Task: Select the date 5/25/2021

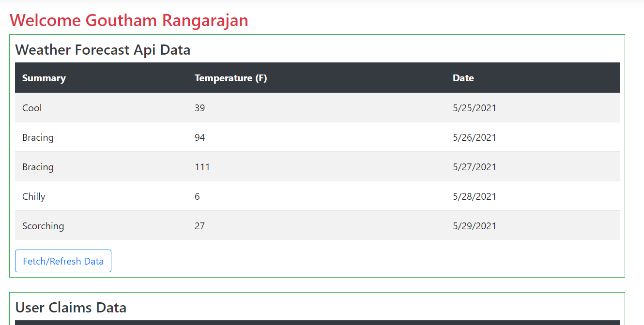Action: pos(475,108)
